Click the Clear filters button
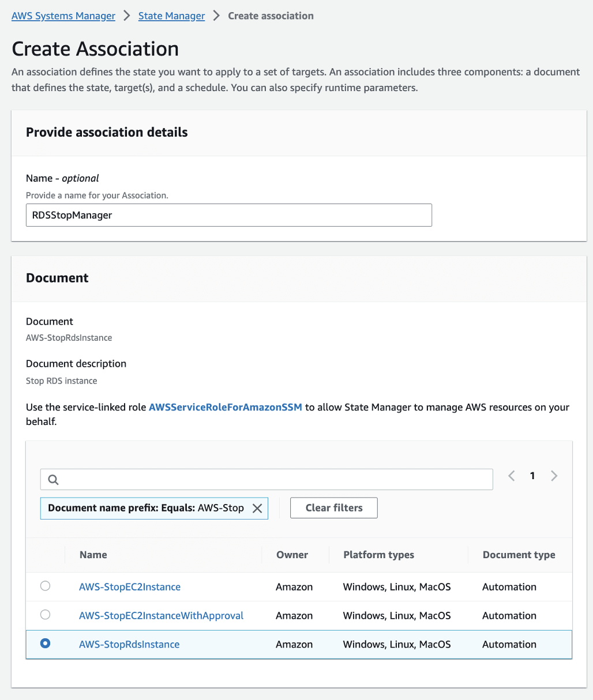Viewport: 593px width, 700px height. 334,508
